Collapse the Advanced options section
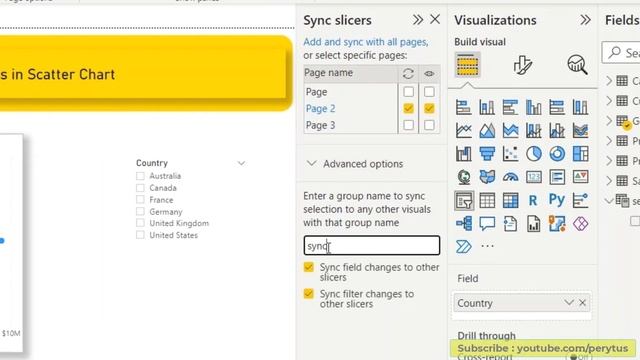Image resolution: width=640 pixels, height=360 pixels. coord(311,164)
